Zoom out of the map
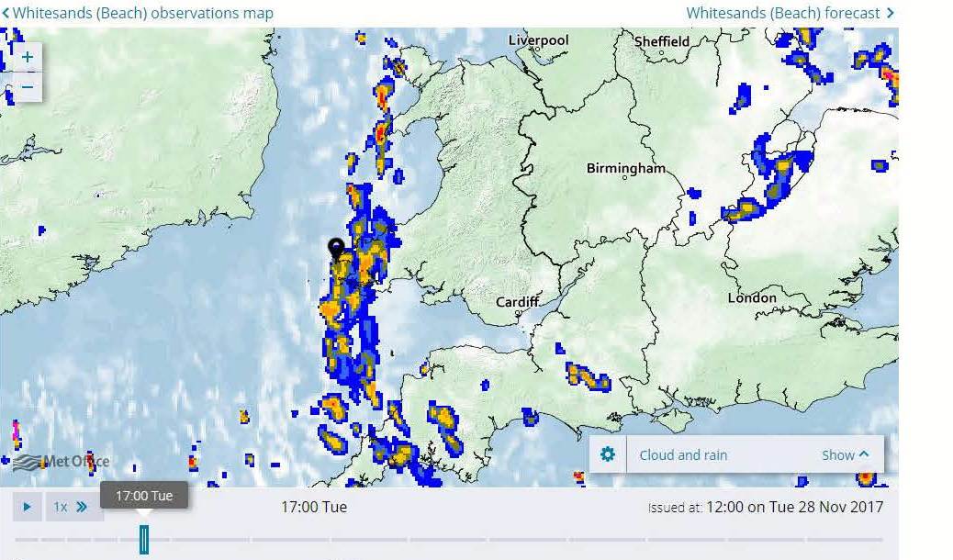953x560 pixels. pyautogui.click(x=28, y=87)
